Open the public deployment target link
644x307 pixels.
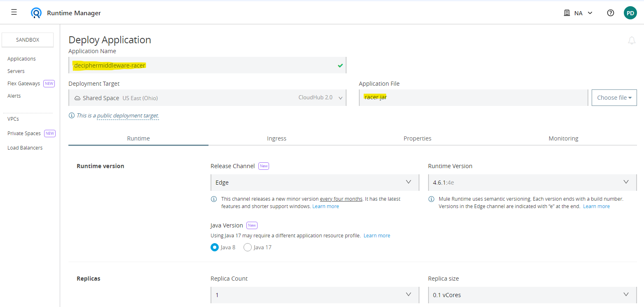click(128, 116)
